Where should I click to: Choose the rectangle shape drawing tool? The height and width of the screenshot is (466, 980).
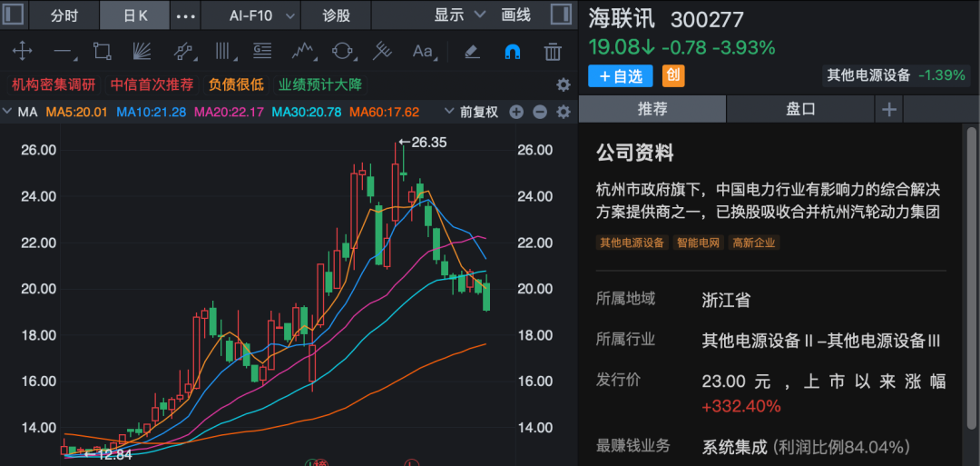[103, 51]
